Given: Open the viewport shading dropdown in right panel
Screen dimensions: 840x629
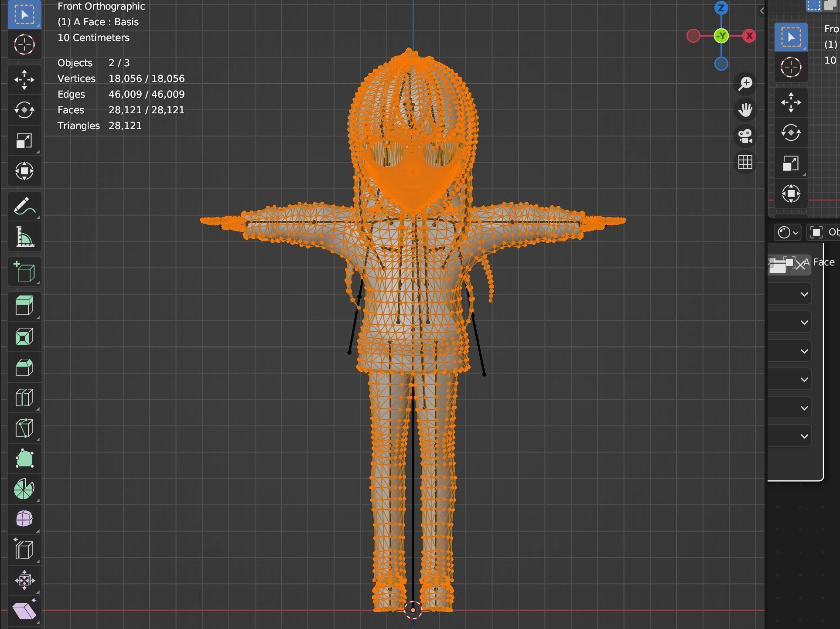Looking at the screenshot, I should [x=787, y=232].
